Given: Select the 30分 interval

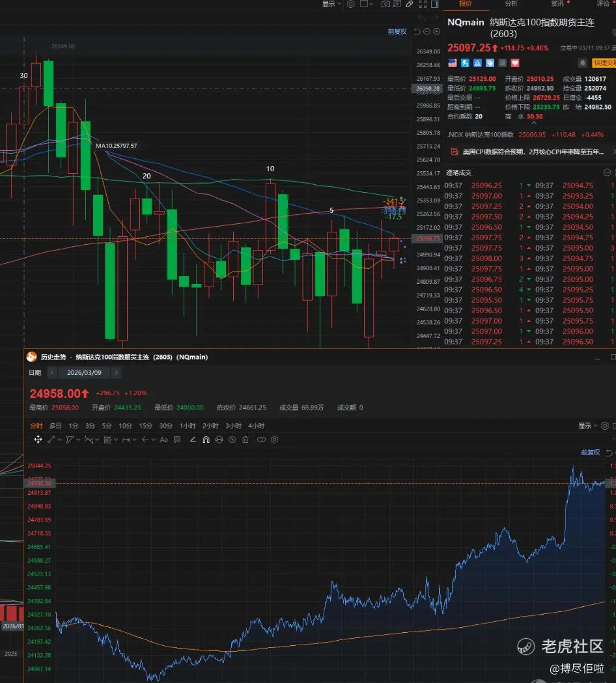Looking at the screenshot, I should (x=165, y=426).
